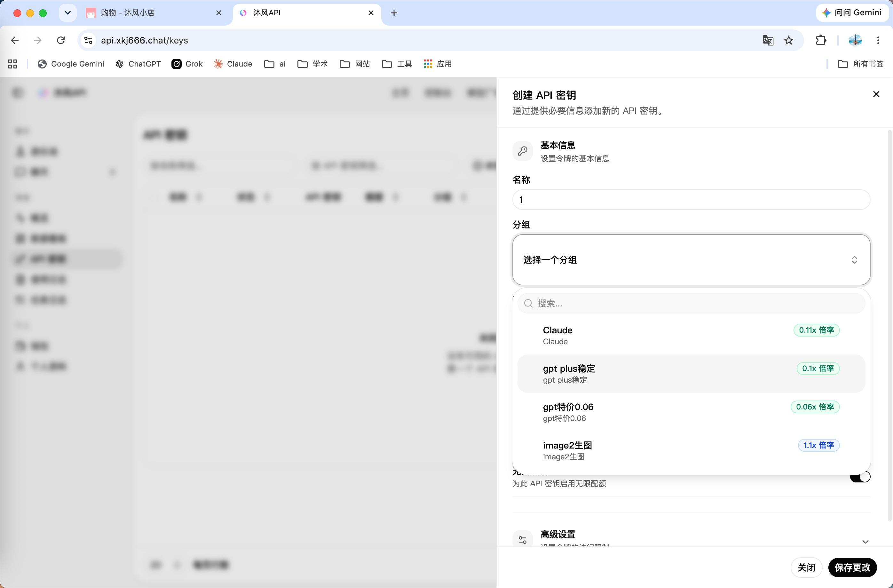Click the 名称 input field
Viewport: 893px width, 588px height.
[x=691, y=200]
